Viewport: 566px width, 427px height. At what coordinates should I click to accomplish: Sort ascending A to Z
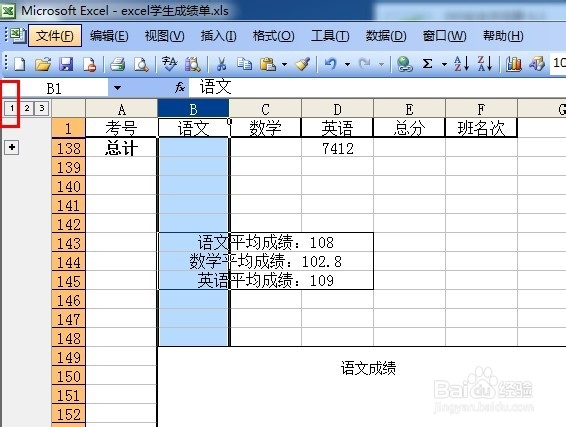pos(462,64)
